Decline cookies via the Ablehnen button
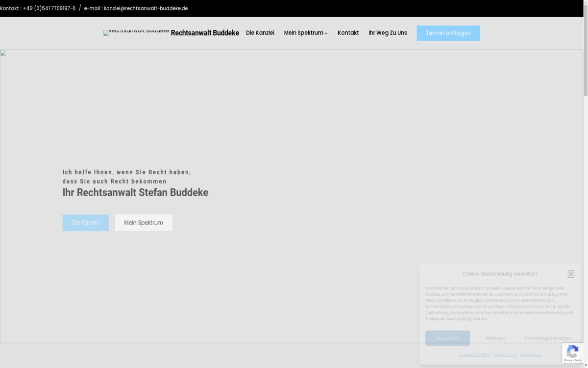This screenshot has height=368, width=588. point(495,338)
